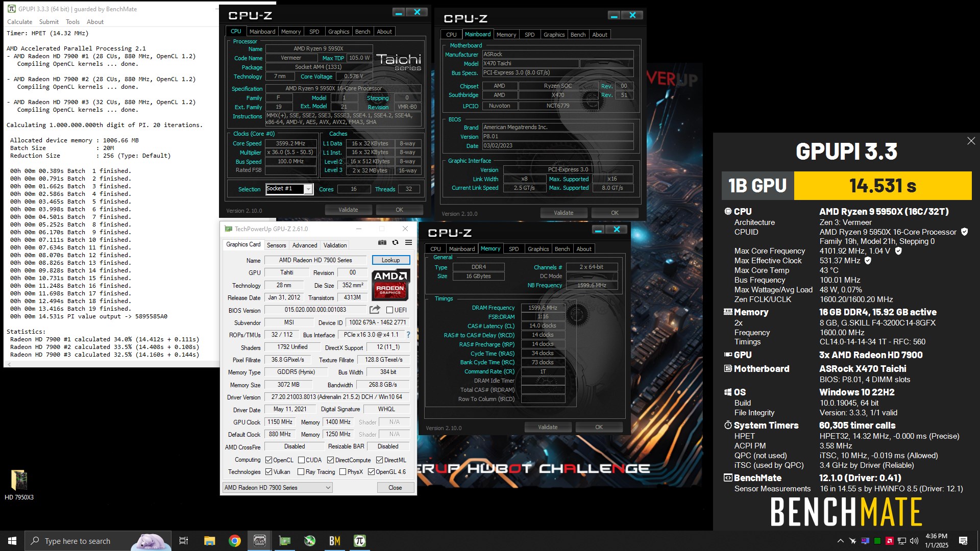Open the volume tray icon

[914, 541]
